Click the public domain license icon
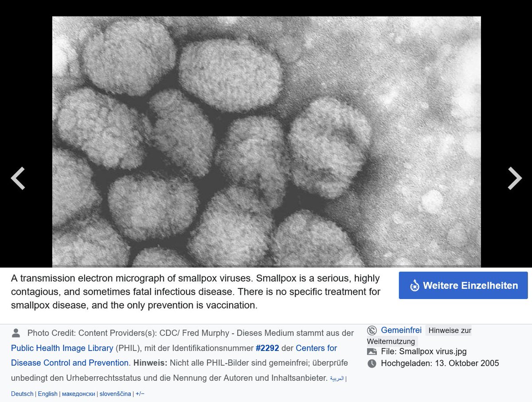The width and height of the screenshot is (532, 402). pyautogui.click(x=372, y=330)
